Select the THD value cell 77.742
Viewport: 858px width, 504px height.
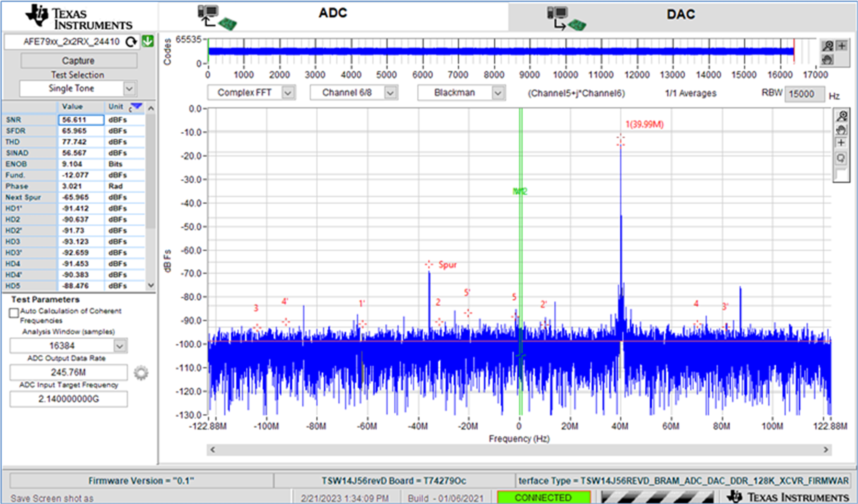coord(81,142)
